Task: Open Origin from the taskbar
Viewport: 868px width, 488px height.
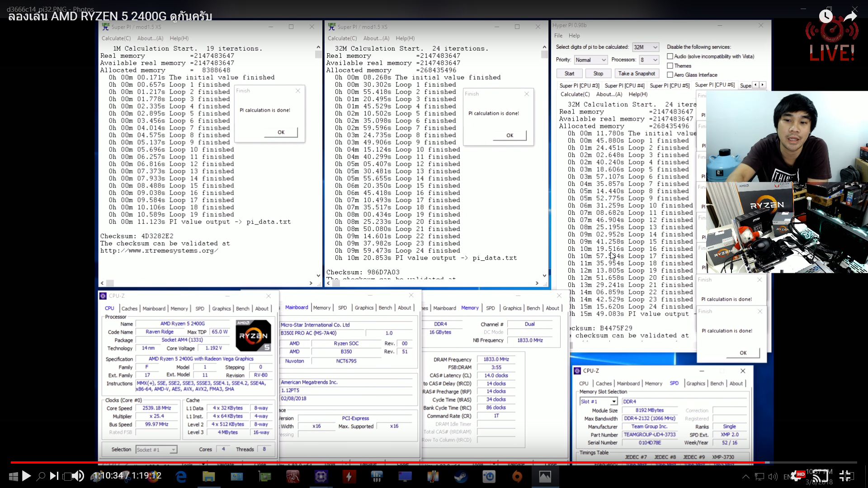Action: point(517,476)
